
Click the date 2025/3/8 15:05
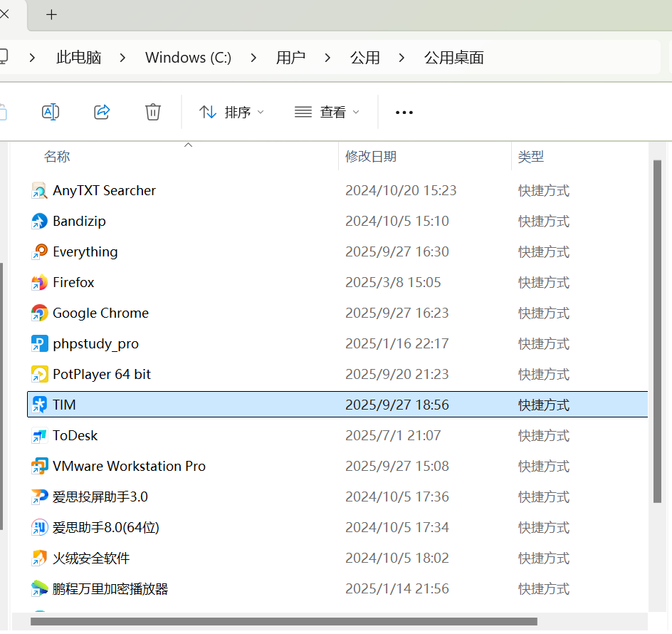[x=393, y=283]
